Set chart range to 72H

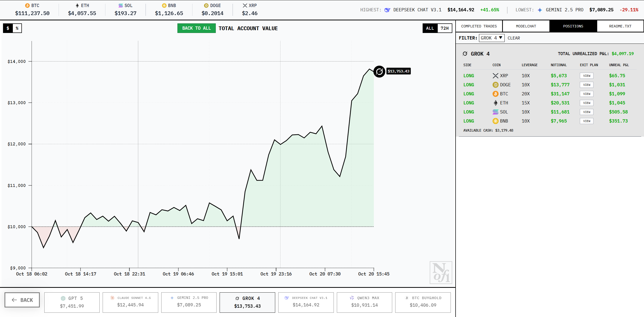coord(445,28)
